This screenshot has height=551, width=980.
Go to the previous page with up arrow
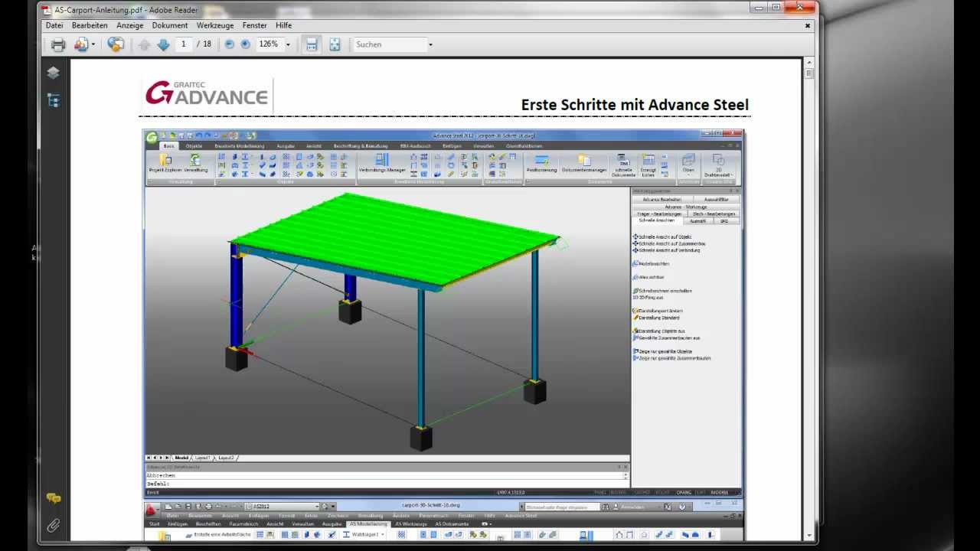(144, 44)
